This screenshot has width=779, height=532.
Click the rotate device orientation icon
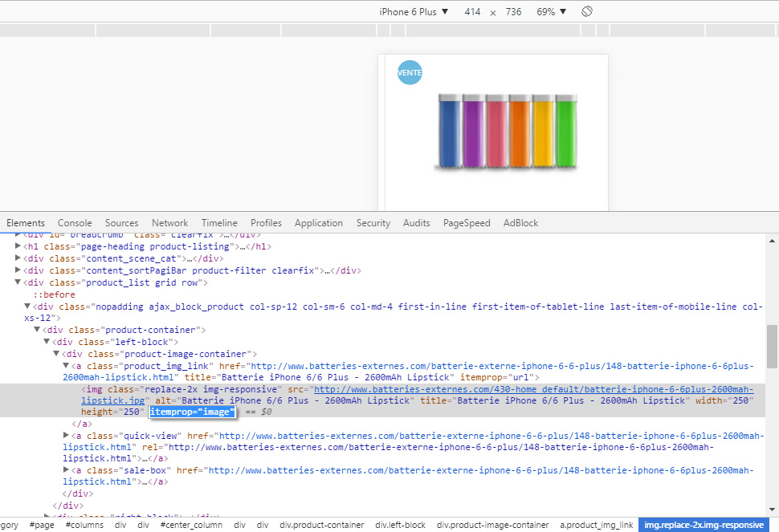pyautogui.click(x=587, y=11)
